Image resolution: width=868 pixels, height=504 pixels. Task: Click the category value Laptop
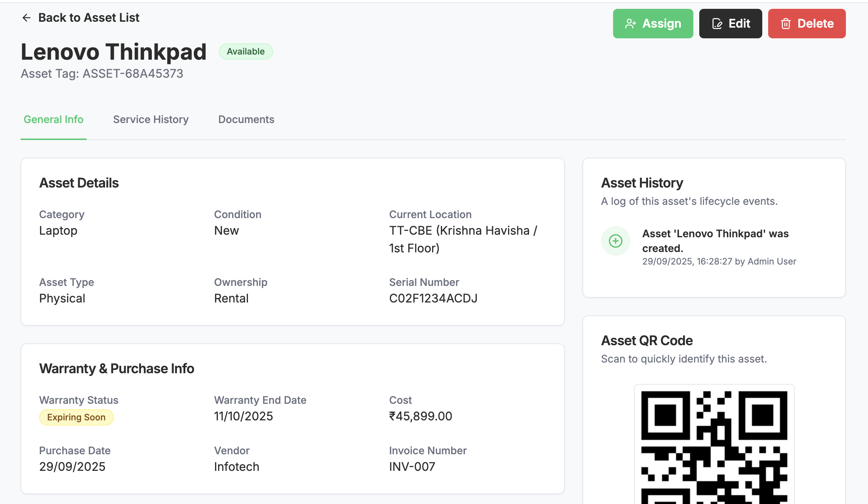tap(58, 231)
